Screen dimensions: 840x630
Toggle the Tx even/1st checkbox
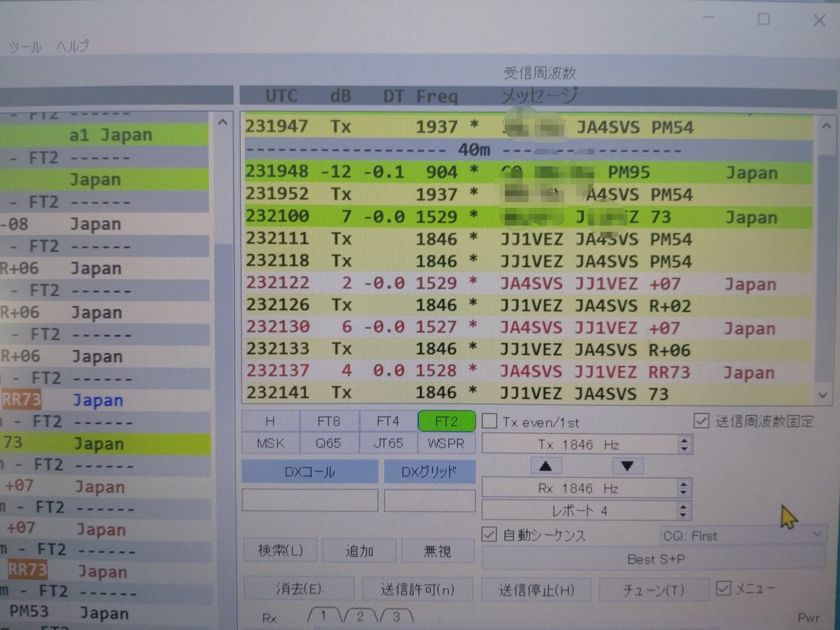coord(490,422)
